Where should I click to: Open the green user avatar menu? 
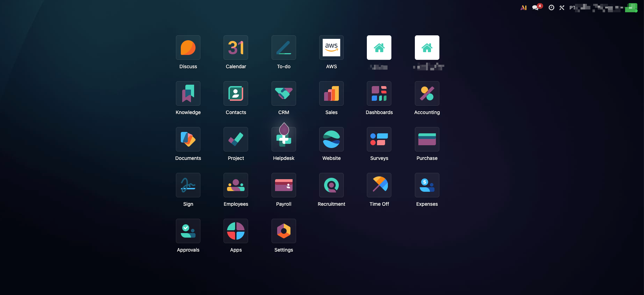(x=631, y=8)
